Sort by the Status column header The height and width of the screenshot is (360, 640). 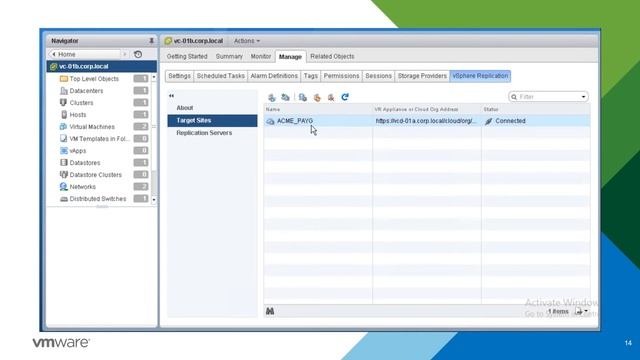[x=536, y=109]
